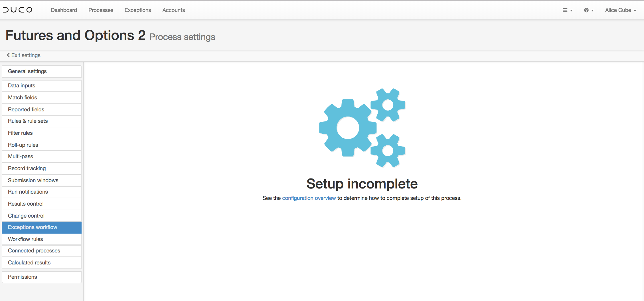Follow the configuration overview link
The width and height of the screenshot is (644, 301).
(x=309, y=198)
